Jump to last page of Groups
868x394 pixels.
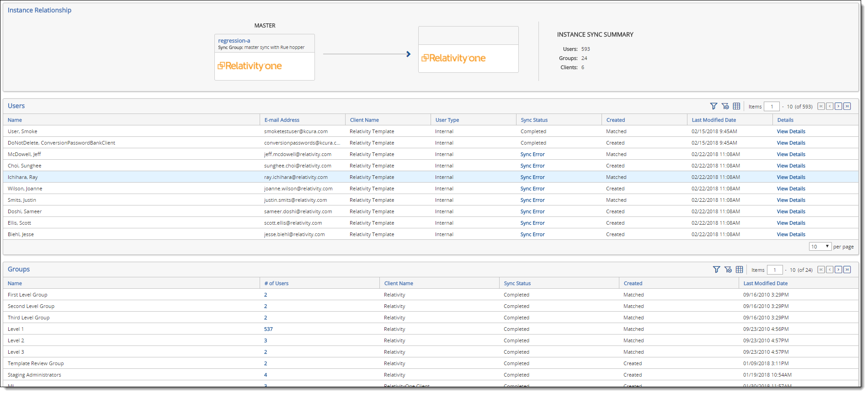[847, 270]
